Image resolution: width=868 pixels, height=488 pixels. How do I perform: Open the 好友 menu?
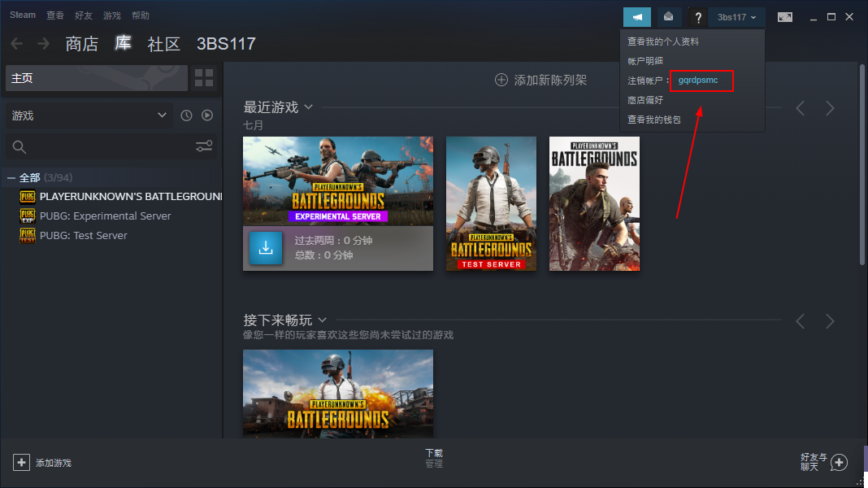coord(84,15)
